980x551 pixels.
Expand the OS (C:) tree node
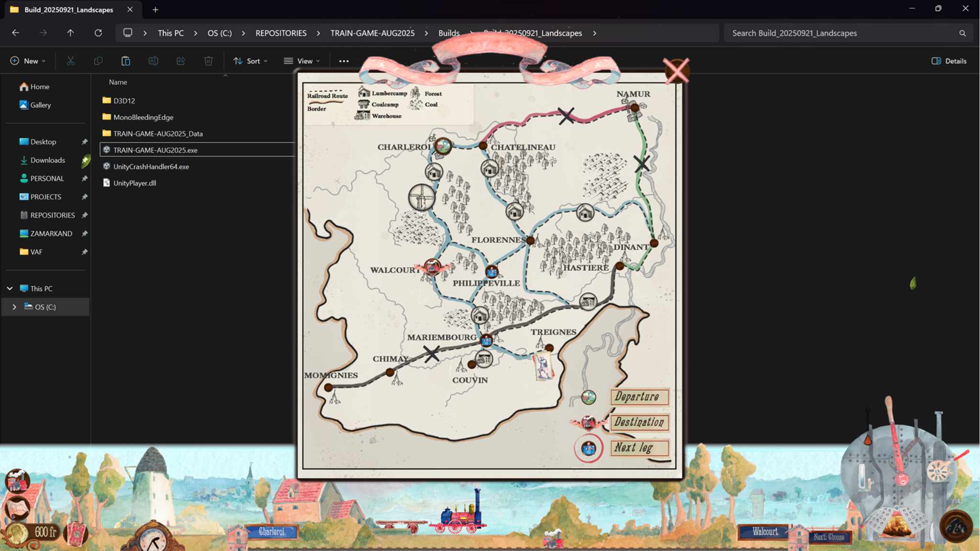[x=14, y=307]
